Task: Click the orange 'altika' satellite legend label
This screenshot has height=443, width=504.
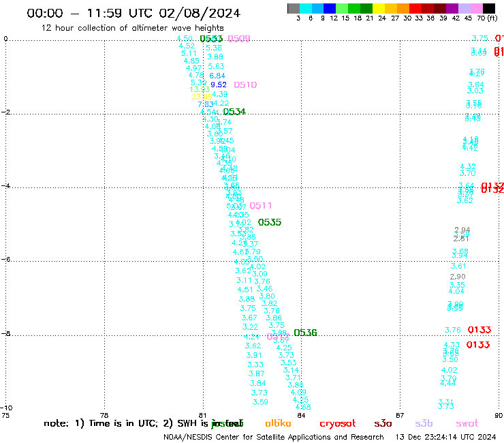Action: 278,423
